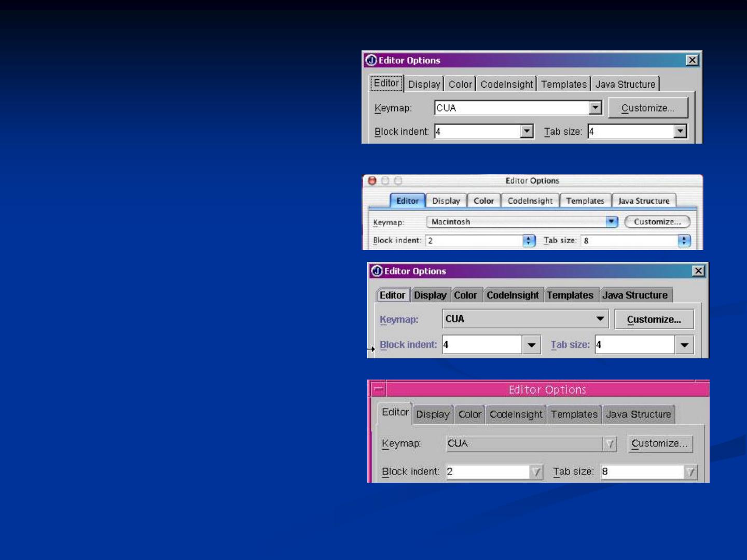The height and width of the screenshot is (560, 747).
Task: Choose CodeInsight tab in the Mac-style dialog
Action: [530, 201]
